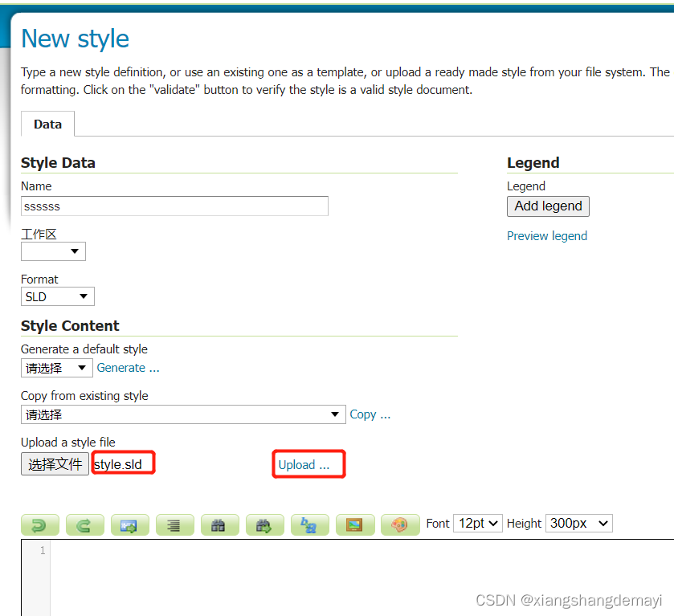Screen dimensions: 674x616
Task: Click the Preview legend link
Action: point(547,236)
